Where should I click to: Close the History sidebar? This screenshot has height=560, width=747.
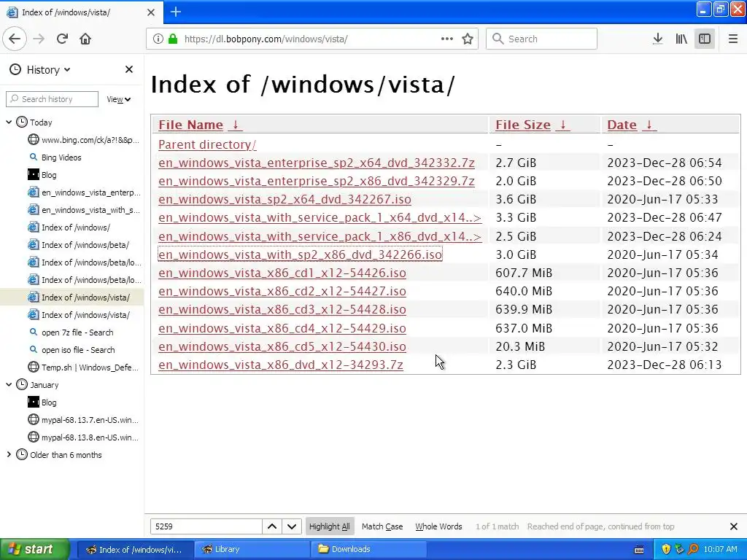click(128, 69)
